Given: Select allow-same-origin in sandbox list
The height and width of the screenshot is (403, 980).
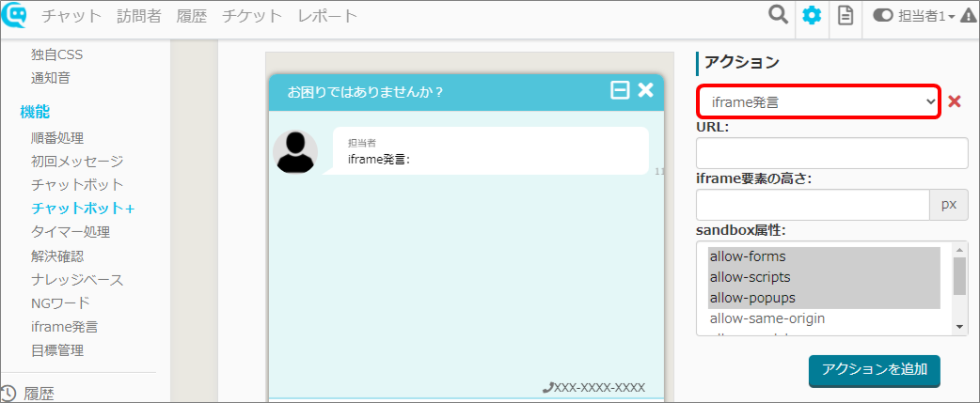Looking at the screenshot, I should point(824,318).
